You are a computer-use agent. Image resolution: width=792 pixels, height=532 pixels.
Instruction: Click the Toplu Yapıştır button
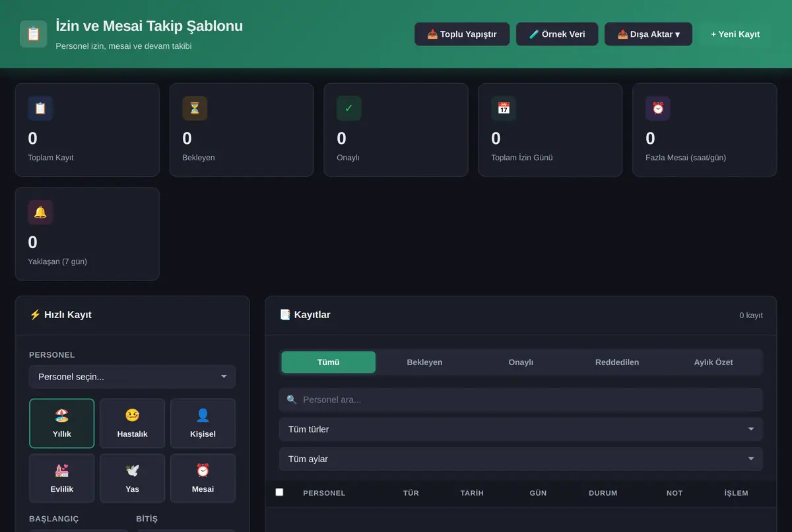coord(462,34)
